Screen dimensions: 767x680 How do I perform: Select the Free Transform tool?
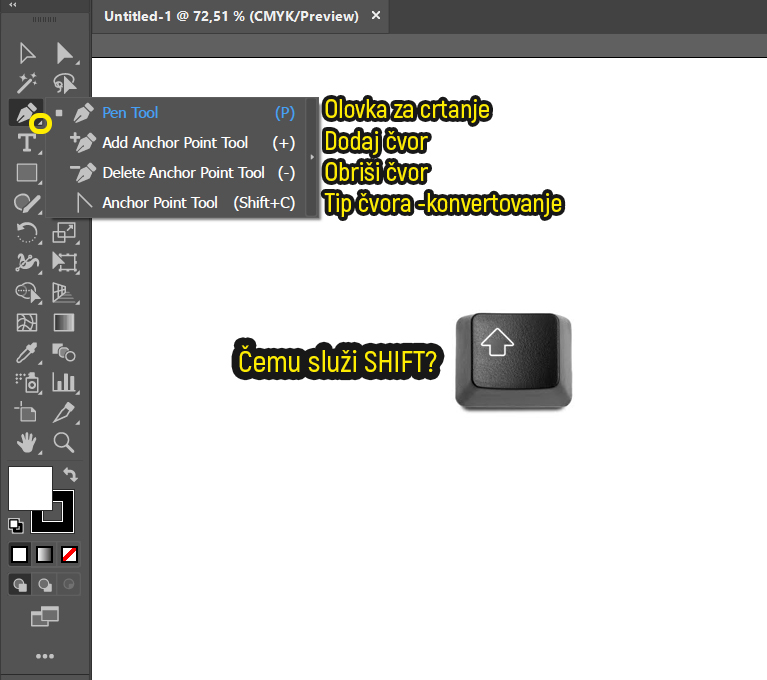tap(65, 263)
